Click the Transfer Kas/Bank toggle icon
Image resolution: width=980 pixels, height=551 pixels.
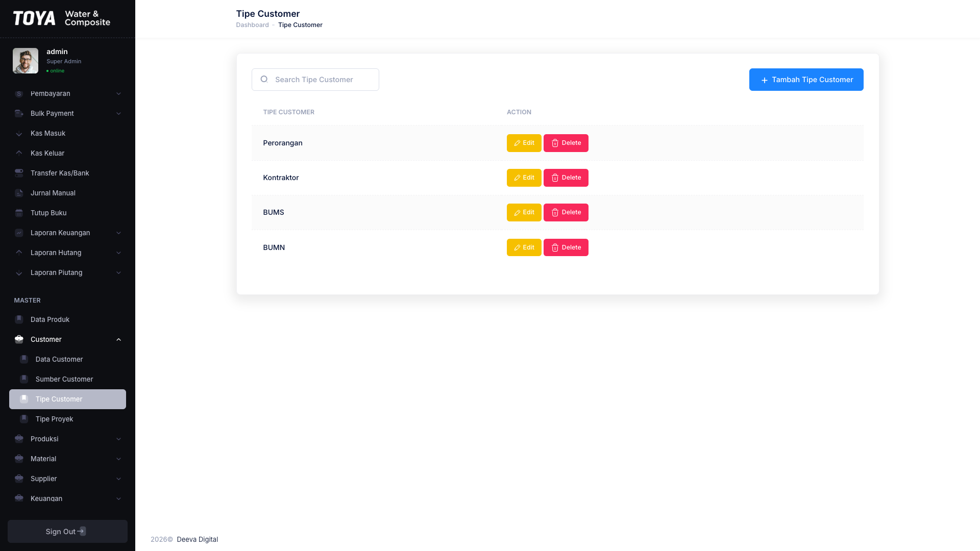[19, 173]
